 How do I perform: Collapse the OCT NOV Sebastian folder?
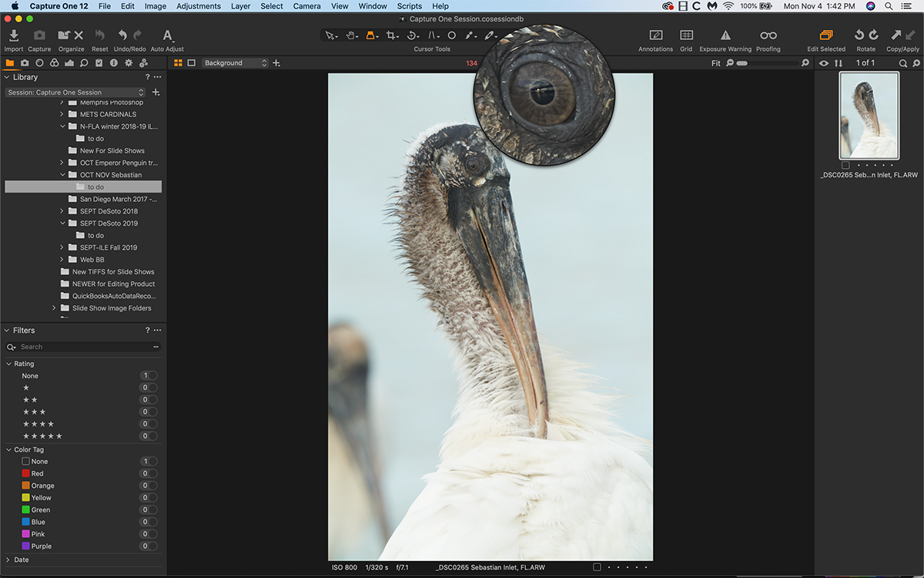62,175
